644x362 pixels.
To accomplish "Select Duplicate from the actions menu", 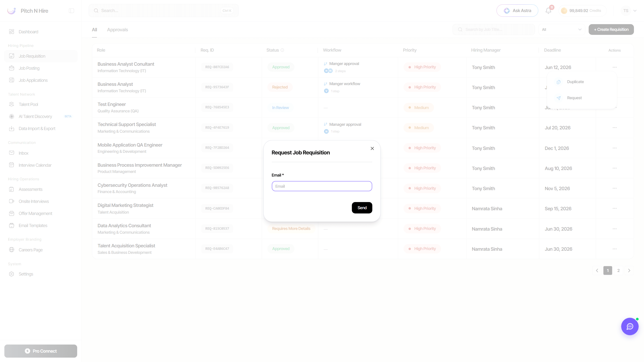I will pos(575,82).
